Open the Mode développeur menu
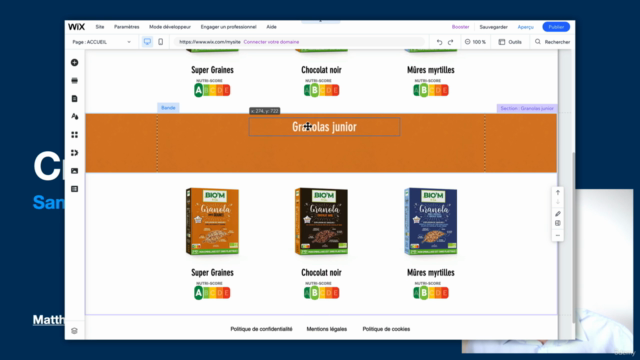 tap(170, 27)
